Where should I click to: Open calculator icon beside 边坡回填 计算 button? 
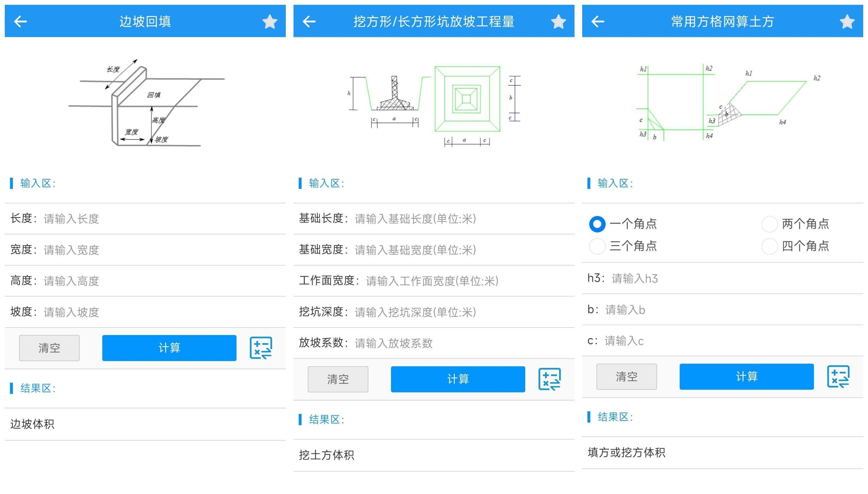point(261,348)
